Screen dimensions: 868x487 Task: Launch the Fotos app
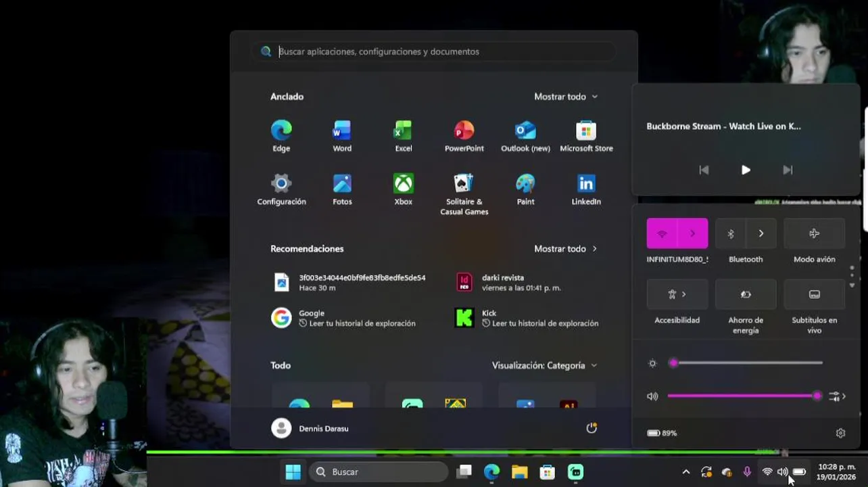342,189
